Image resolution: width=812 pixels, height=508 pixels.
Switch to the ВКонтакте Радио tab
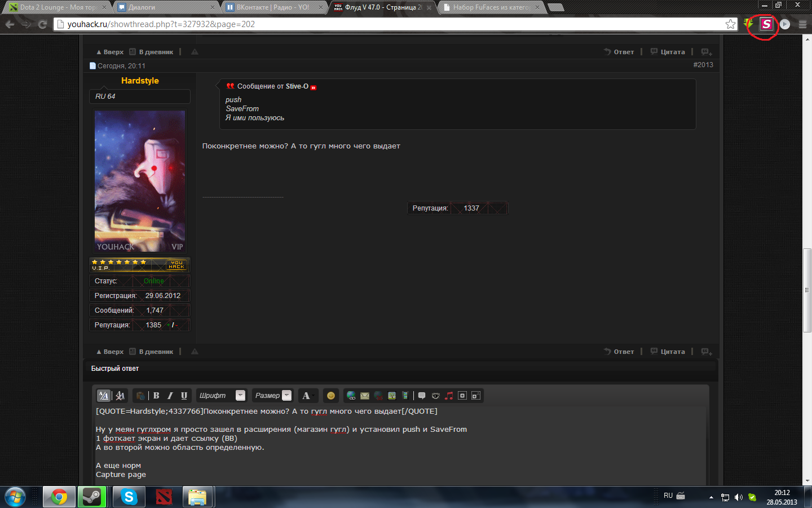click(274, 7)
